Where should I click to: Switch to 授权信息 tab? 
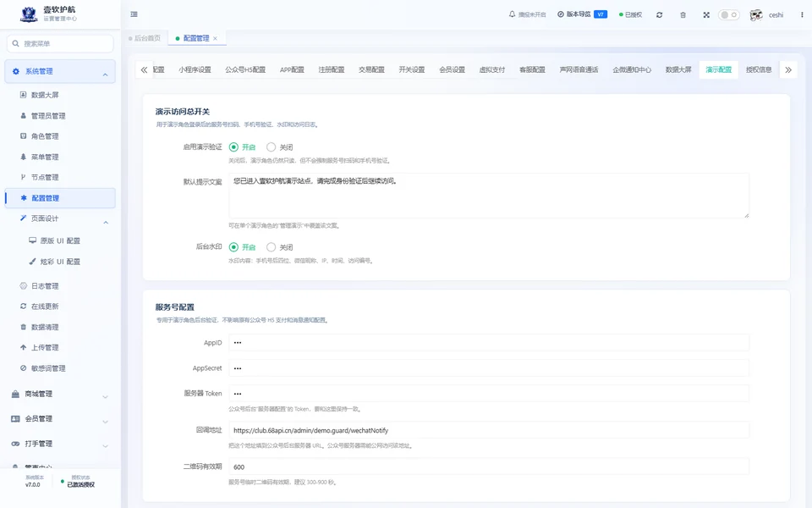(759, 69)
